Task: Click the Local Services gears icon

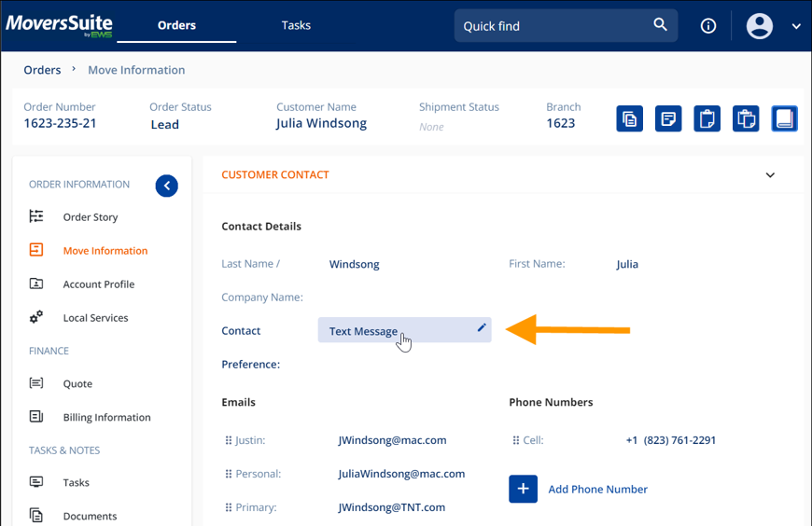Action: [x=36, y=317]
